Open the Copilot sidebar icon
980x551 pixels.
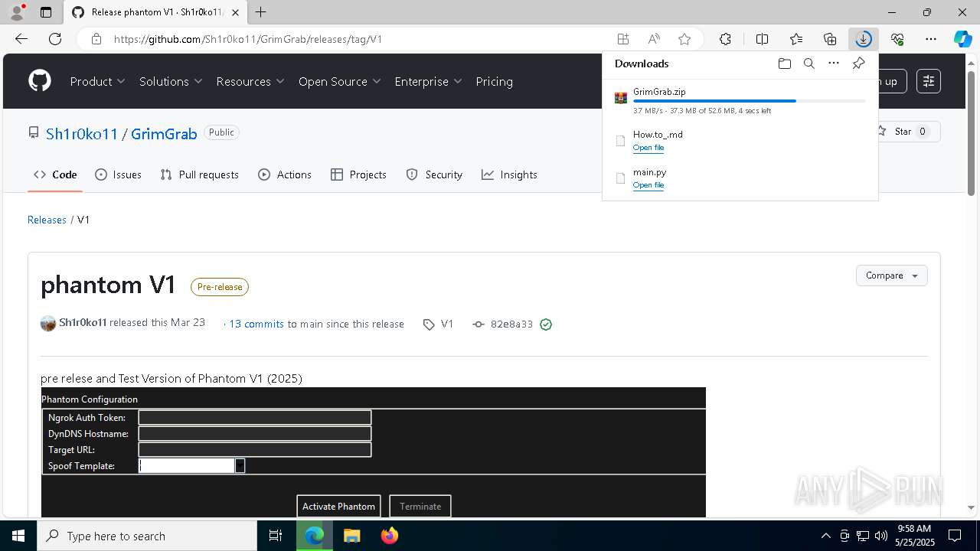pyautogui.click(x=962, y=39)
